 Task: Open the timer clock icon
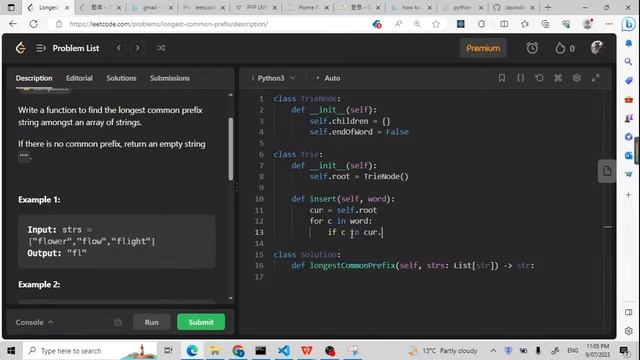(532, 48)
